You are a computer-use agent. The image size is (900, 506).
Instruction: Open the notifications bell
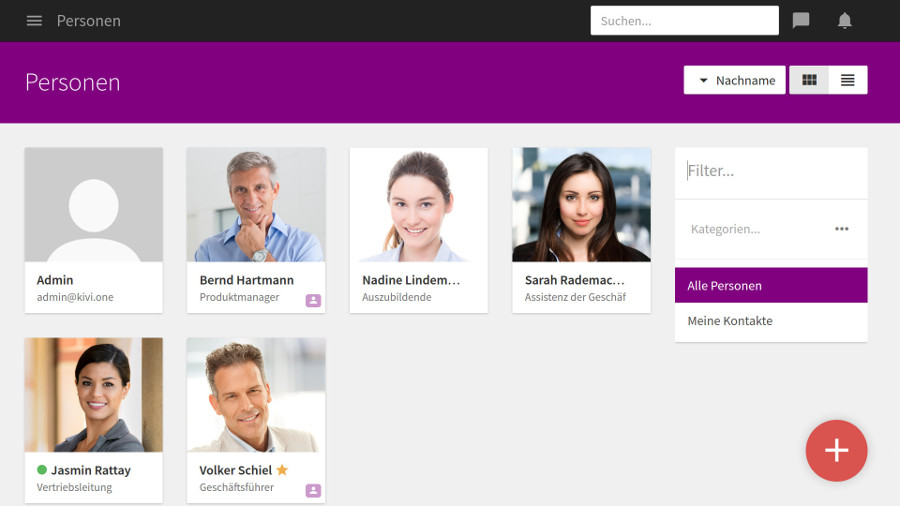(x=844, y=21)
